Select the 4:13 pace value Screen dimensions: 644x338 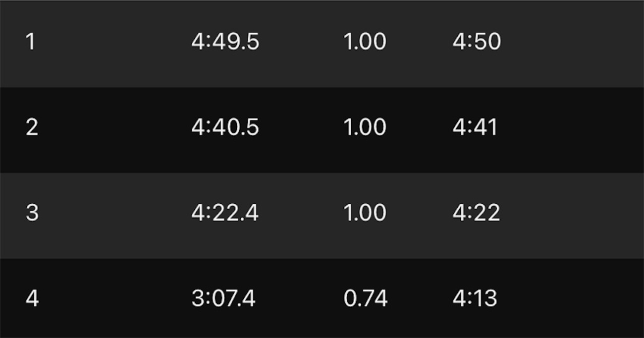pyautogui.click(x=475, y=298)
